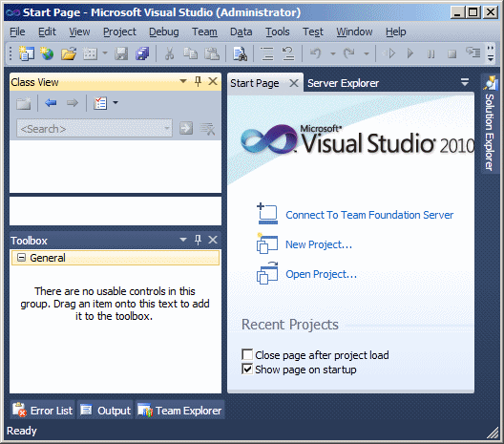Image resolution: width=504 pixels, height=444 pixels.
Task: Enable Close page after project load checkbox
Action: pyautogui.click(x=247, y=354)
